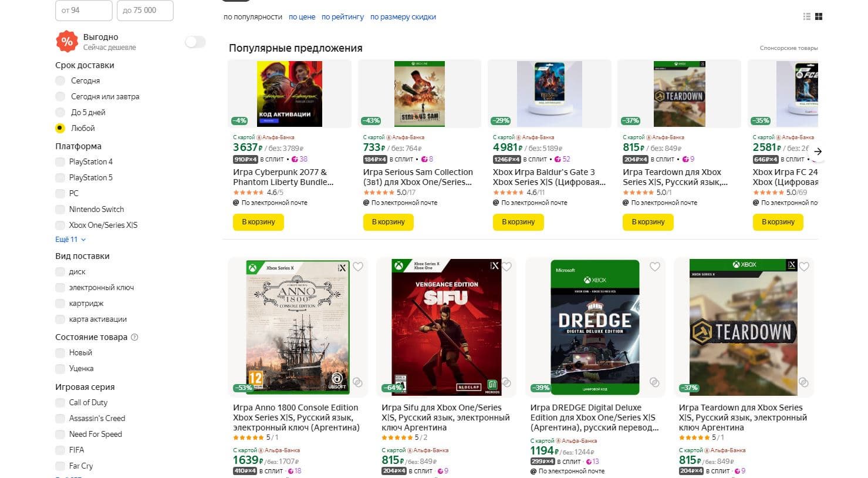Click compare icon on Teardown large card
This screenshot has width=868, height=478.
pos(803,383)
